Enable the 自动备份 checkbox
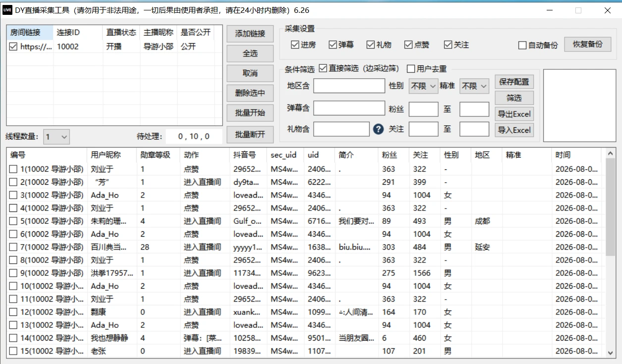The width and height of the screenshot is (622, 364). click(522, 45)
